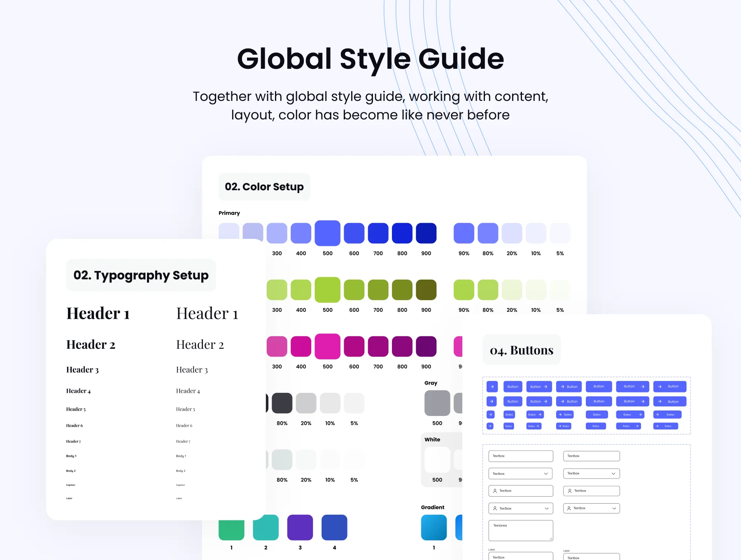Screen dimensions: 741x560
Task: Expand left user-icon Textbox dropdown chevron
Action: tap(547, 509)
